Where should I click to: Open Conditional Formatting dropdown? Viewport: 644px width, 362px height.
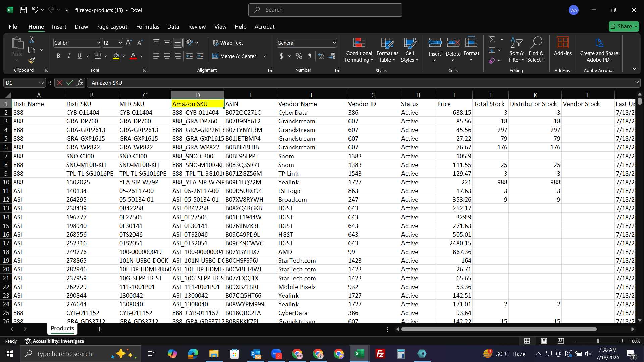(359, 50)
